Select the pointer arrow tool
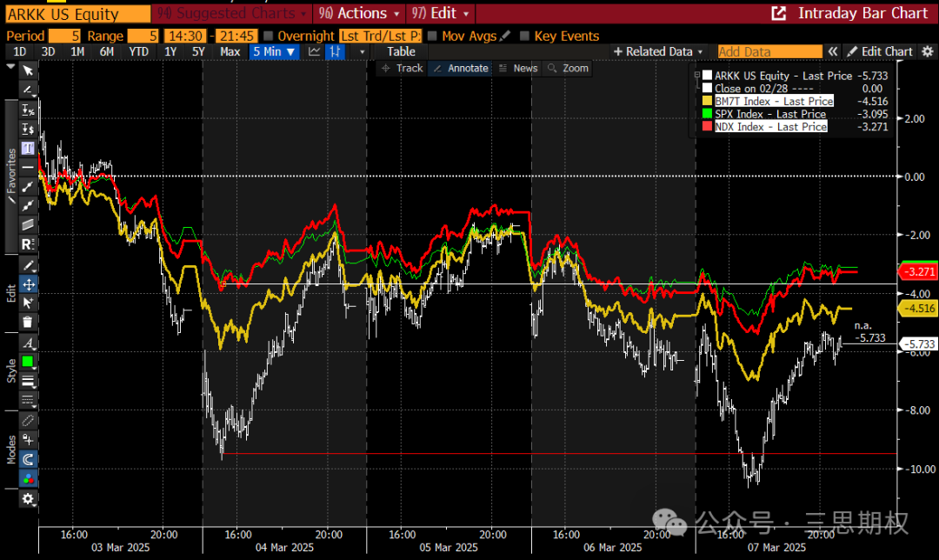The height and width of the screenshot is (560, 939). [28, 70]
